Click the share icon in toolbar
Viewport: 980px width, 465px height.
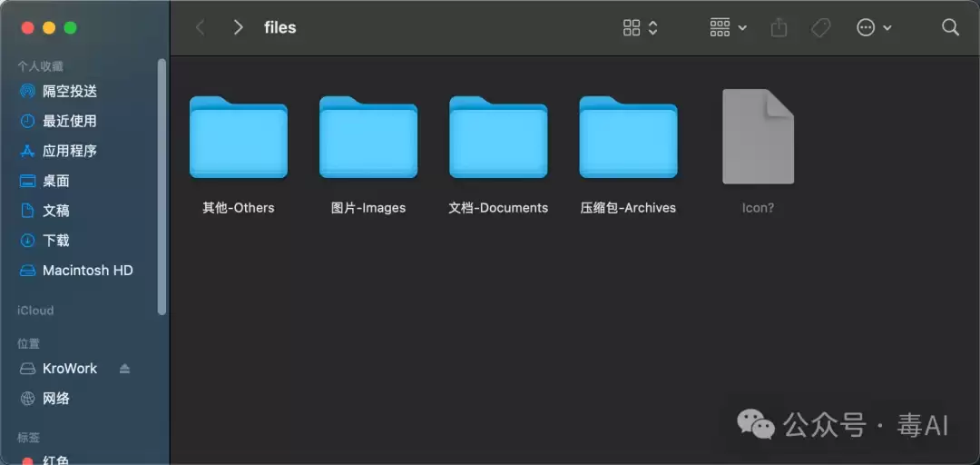[x=779, y=27]
